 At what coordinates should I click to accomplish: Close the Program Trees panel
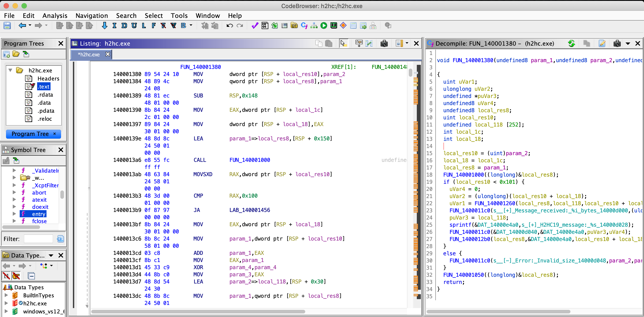(61, 44)
